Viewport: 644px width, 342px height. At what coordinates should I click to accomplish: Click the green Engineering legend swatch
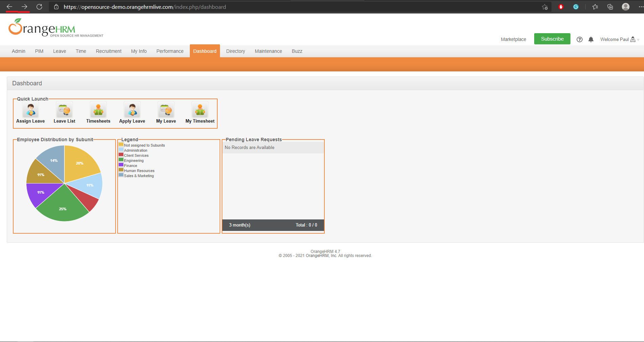[x=121, y=160]
